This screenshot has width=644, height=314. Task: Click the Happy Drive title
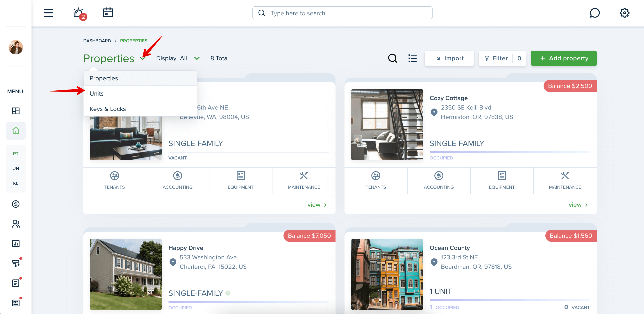[186, 248]
